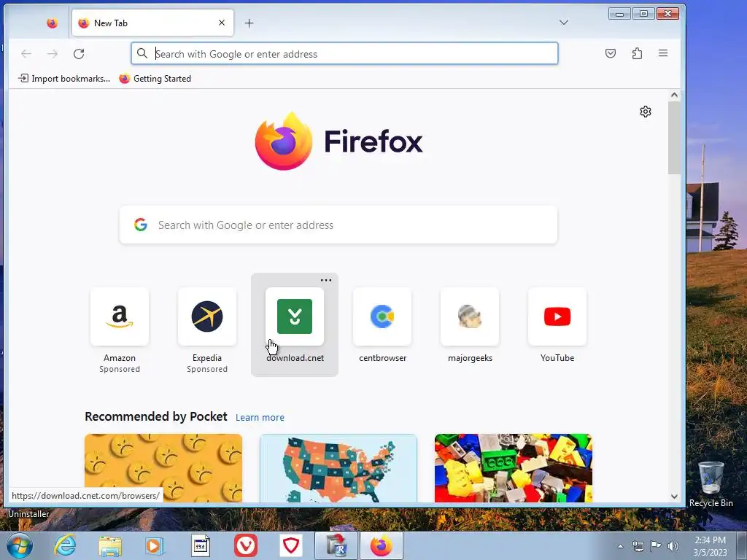Open Windows Media Player from taskbar
The height and width of the screenshot is (560, 747).
coord(155,545)
